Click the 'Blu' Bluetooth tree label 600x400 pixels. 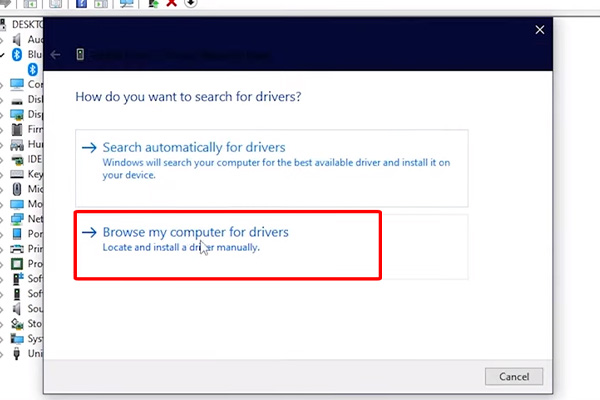click(x=35, y=54)
